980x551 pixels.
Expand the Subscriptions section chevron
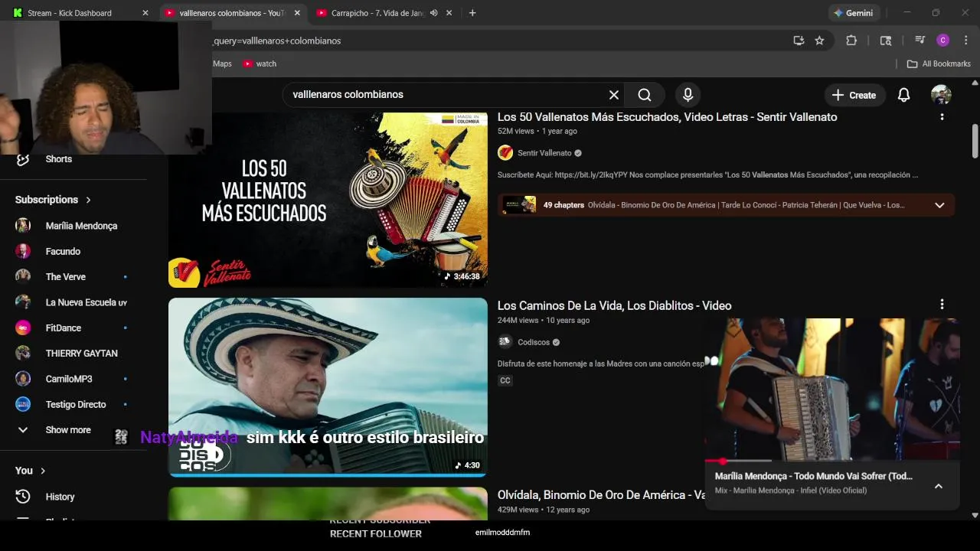click(x=88, y=200)
